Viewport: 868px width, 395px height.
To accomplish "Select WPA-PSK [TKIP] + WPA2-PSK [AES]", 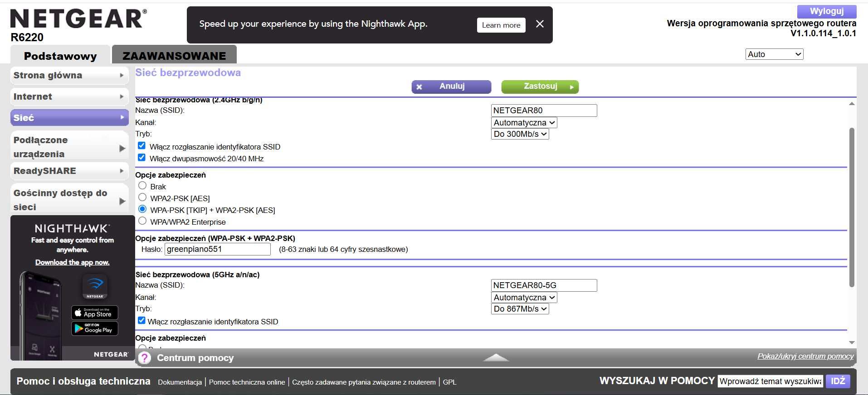I will click(142, 209).
